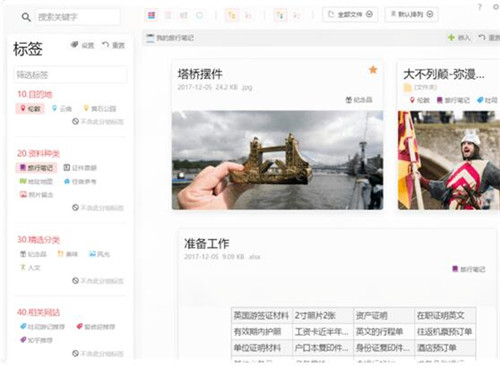The width and height of the screenshot is (500, 367).
Task: Click the 资产证明 table cell
Action: [x=384, y=315]
